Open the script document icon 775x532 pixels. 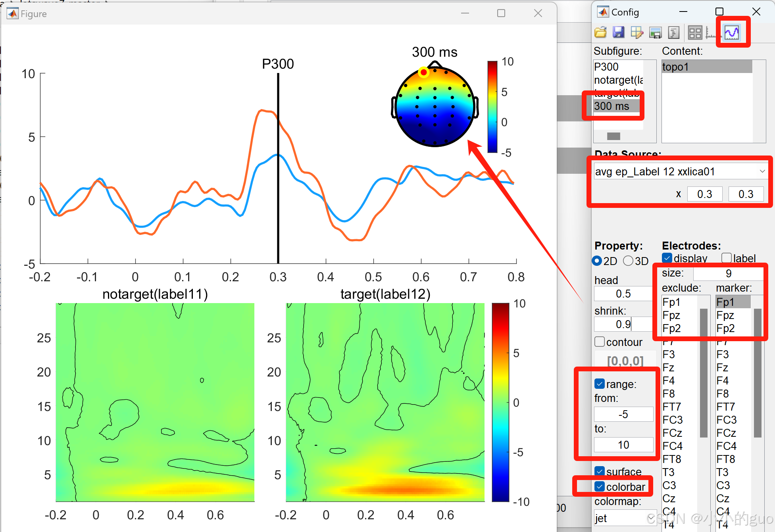click(674, 33)
